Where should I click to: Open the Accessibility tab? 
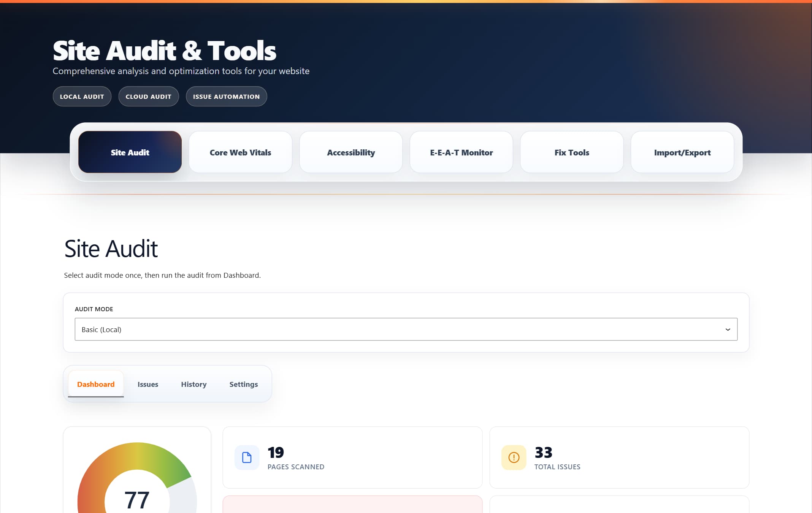[351, 152]
